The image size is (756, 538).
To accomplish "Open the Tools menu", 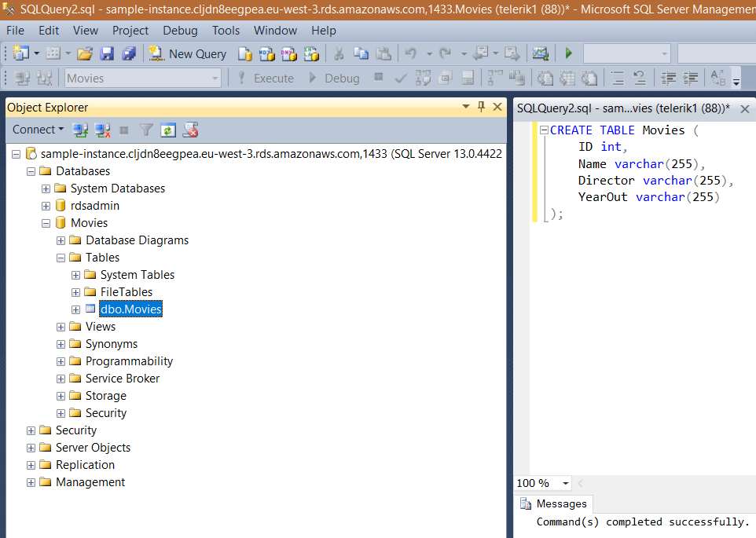I will click(x=226, y=31).
